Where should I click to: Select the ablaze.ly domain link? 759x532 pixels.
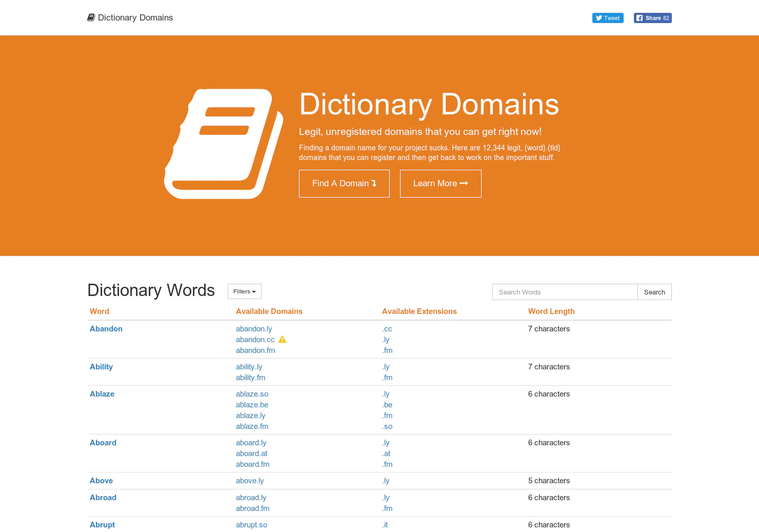pos(250,416)
